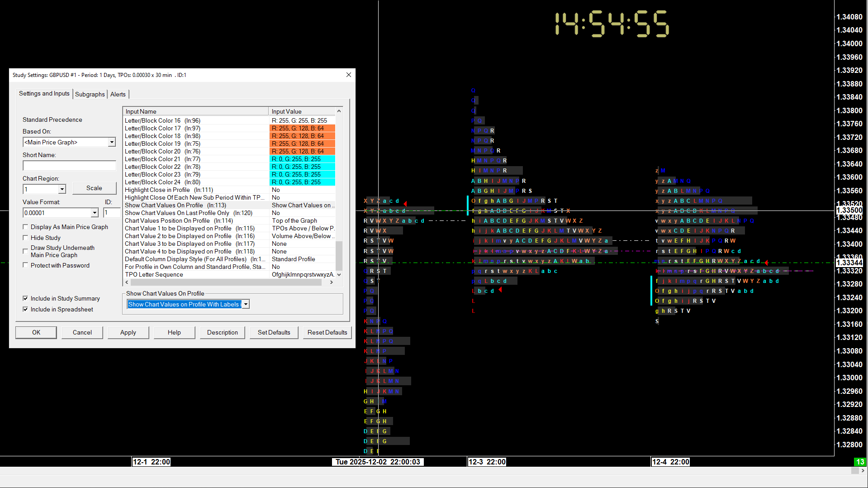Select the TPO Letter Sequence row
Screen dimensions: 868x488
point(229,274)
